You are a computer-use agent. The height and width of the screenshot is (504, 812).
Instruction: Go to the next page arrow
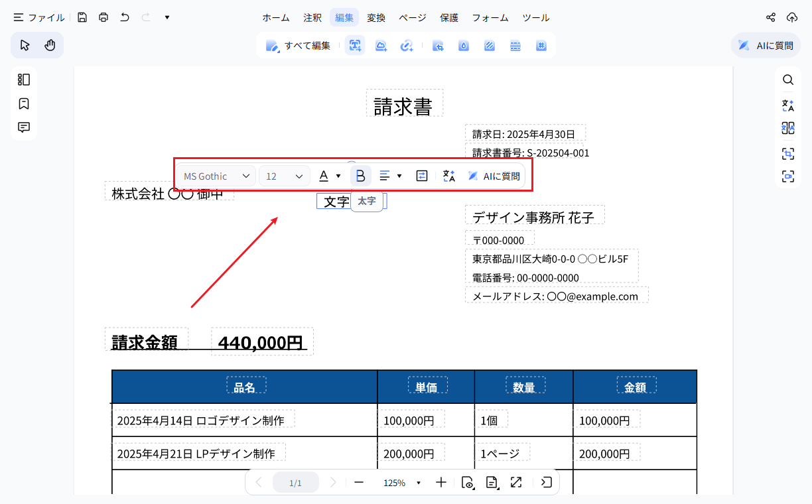(x=334, y=483)
